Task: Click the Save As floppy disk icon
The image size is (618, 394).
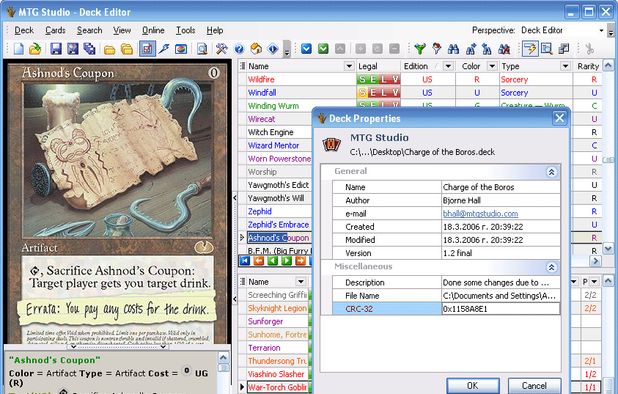Action: [x=73, y=49]
